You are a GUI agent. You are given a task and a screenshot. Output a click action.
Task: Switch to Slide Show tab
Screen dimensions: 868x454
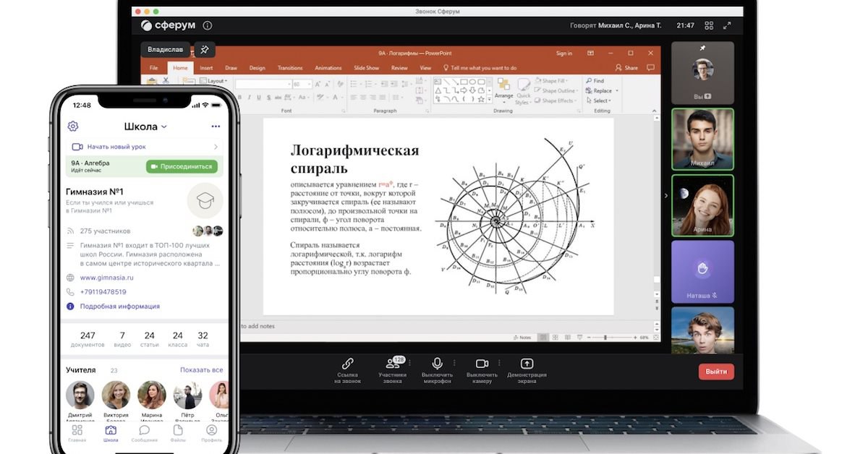pos(366,68)
